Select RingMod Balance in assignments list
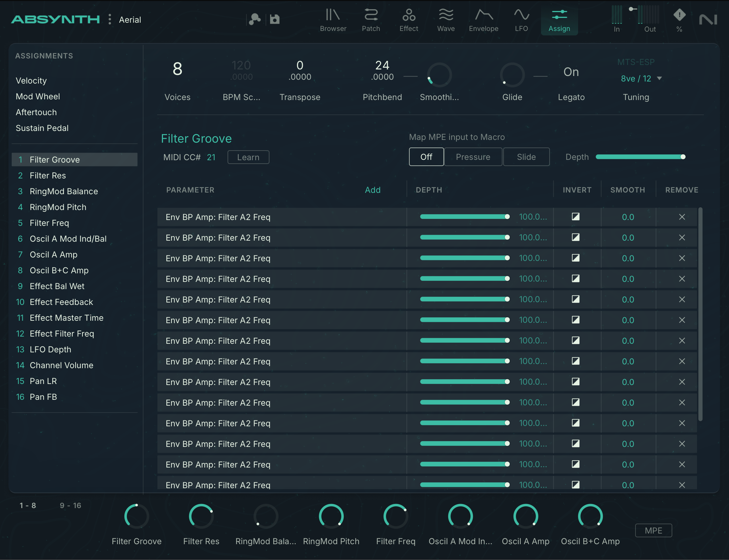The width and height of the screenshot is (729, 560). click(x=64, y=191)
